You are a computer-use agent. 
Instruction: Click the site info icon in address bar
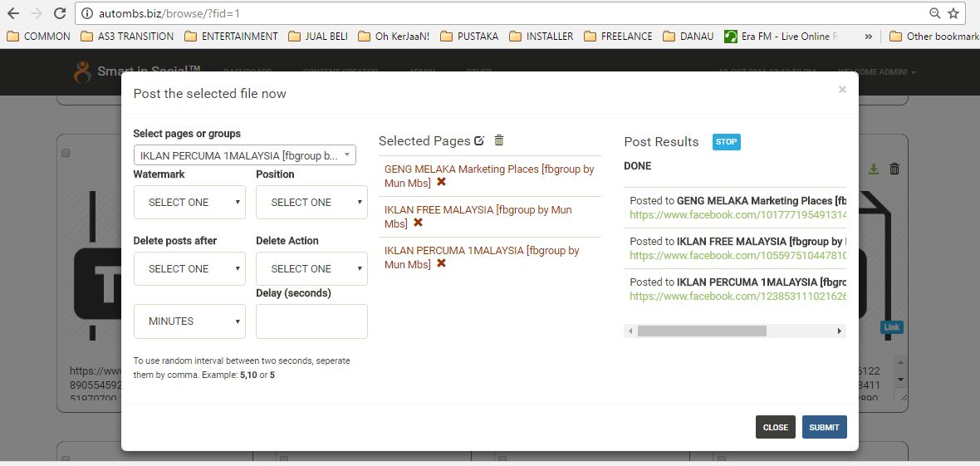[x=87, y=13]
